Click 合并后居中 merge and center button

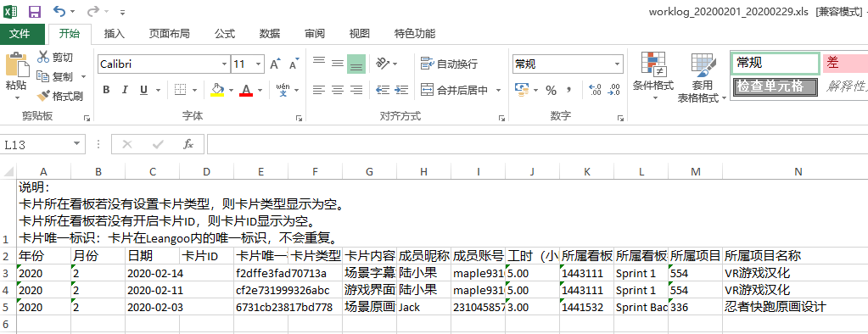click(455, 90)
